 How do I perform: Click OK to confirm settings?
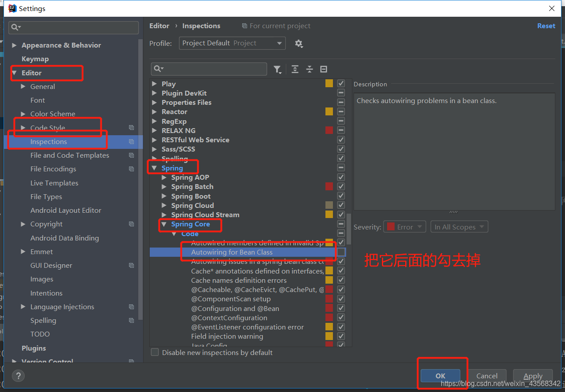(x=440, y=376)
